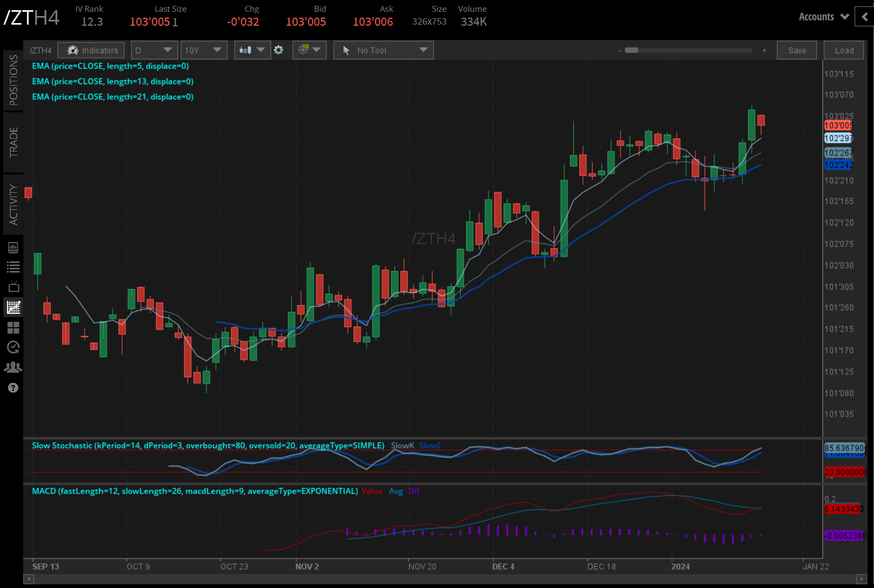
Task: Click the Last price 103'005 value
Action: pos(150,22)
